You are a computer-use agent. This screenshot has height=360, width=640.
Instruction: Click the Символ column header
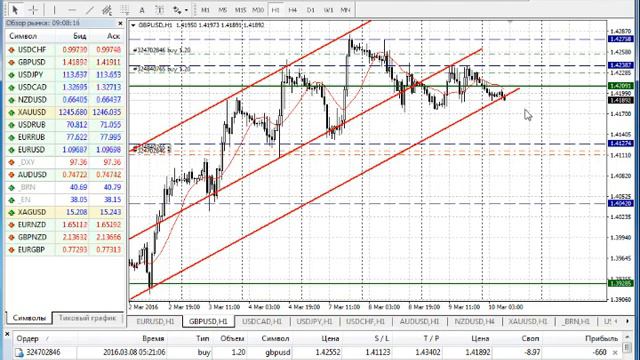point(23,36)
